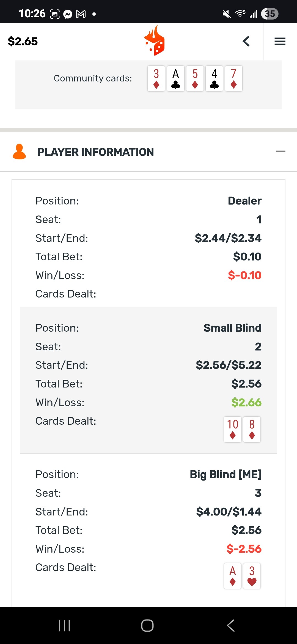Tap the back chevron in header
The image size is (297, 644).
coord(246,42)
